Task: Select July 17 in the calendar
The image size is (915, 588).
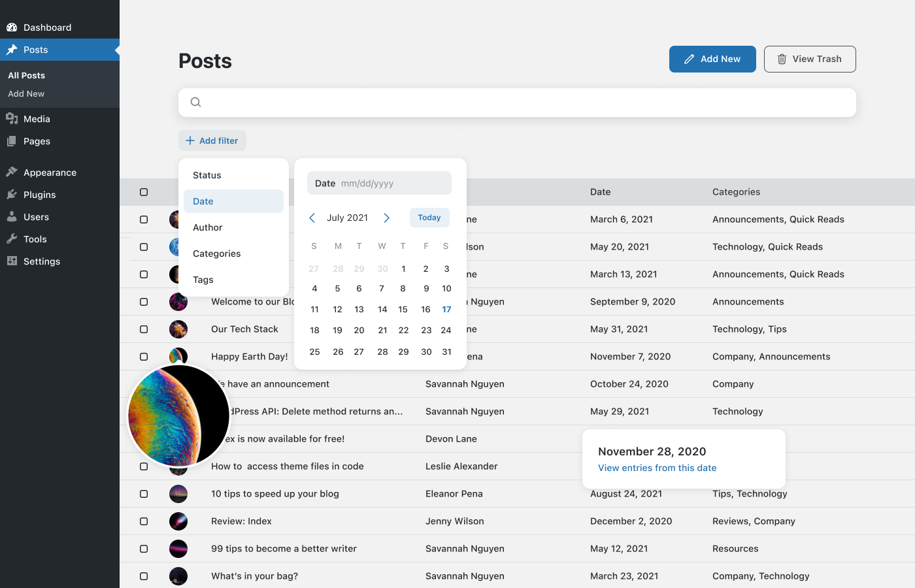Action: [x=446, y=310]
